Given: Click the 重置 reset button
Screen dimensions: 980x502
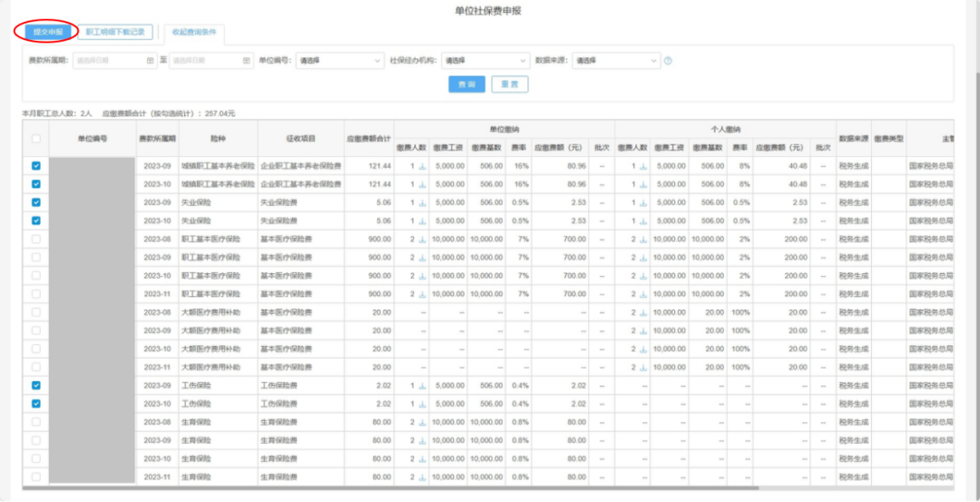Looking at the screenshot, I should [510, 84].
